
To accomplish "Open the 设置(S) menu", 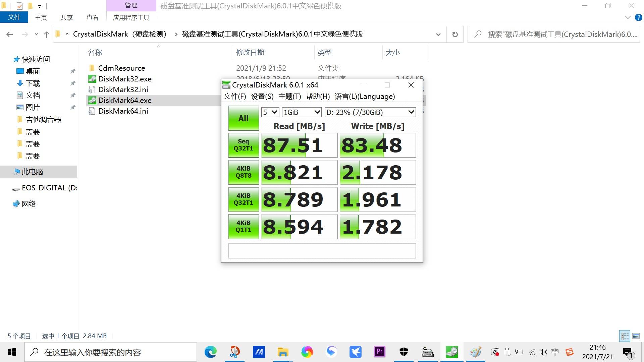I will point(262,97).
